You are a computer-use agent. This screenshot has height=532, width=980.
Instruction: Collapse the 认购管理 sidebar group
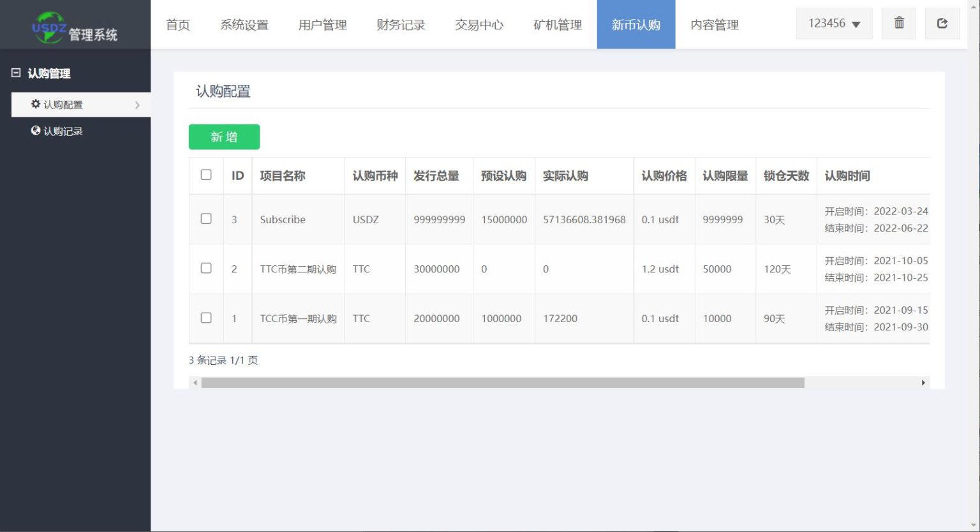[16, 73]
